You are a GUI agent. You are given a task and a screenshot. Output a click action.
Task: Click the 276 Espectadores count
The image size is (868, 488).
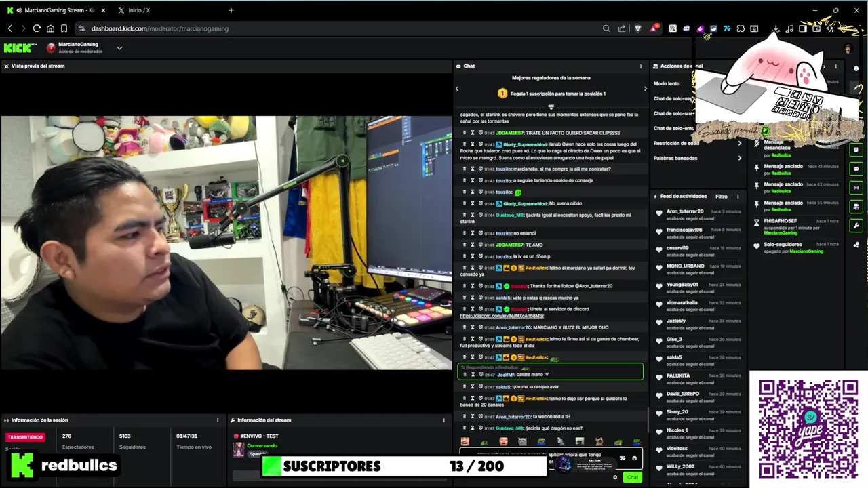(x=66, y=436)
